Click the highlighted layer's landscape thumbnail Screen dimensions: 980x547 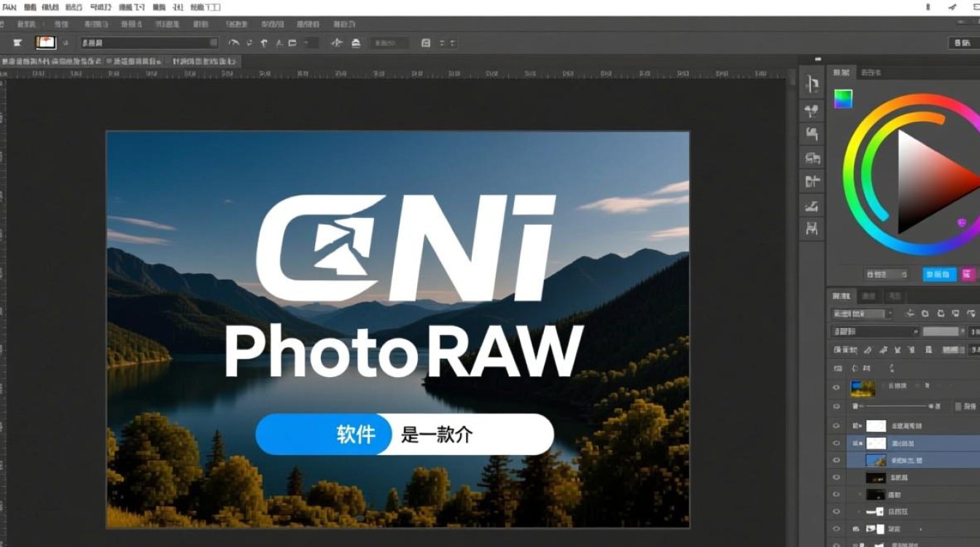click(x=876, y=459)
